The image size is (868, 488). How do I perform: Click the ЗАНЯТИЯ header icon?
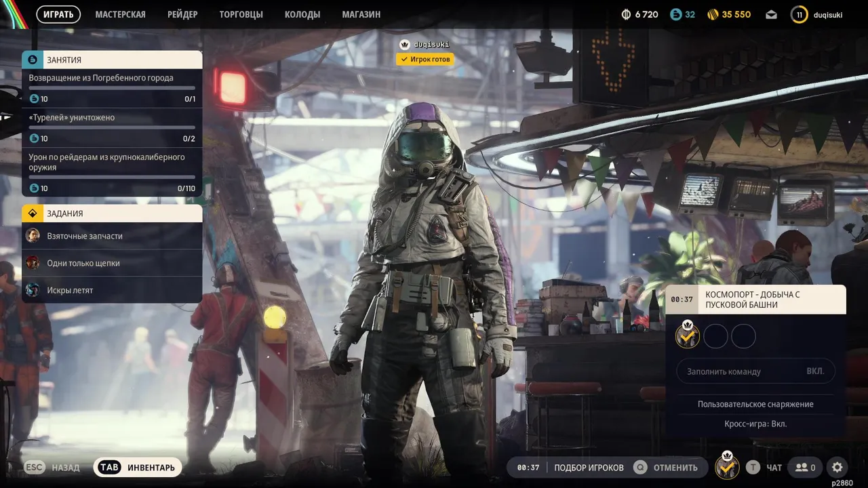tap(33, 60)
